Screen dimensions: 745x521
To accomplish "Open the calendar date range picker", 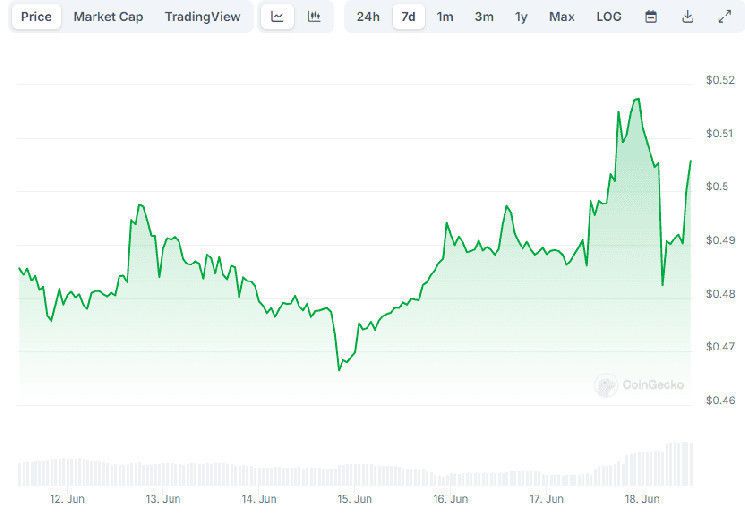I will pos(651,17).
